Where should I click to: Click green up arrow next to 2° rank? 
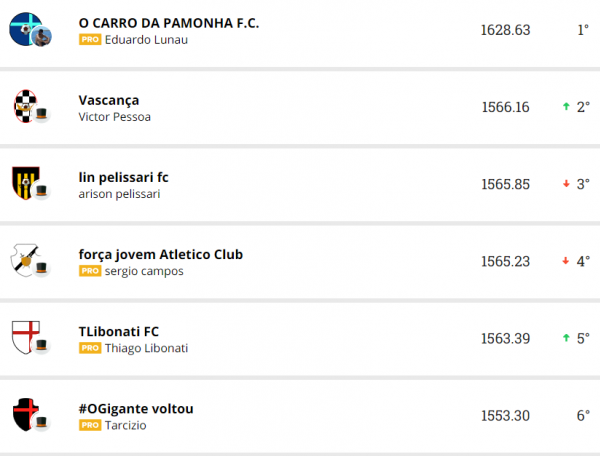566,107
